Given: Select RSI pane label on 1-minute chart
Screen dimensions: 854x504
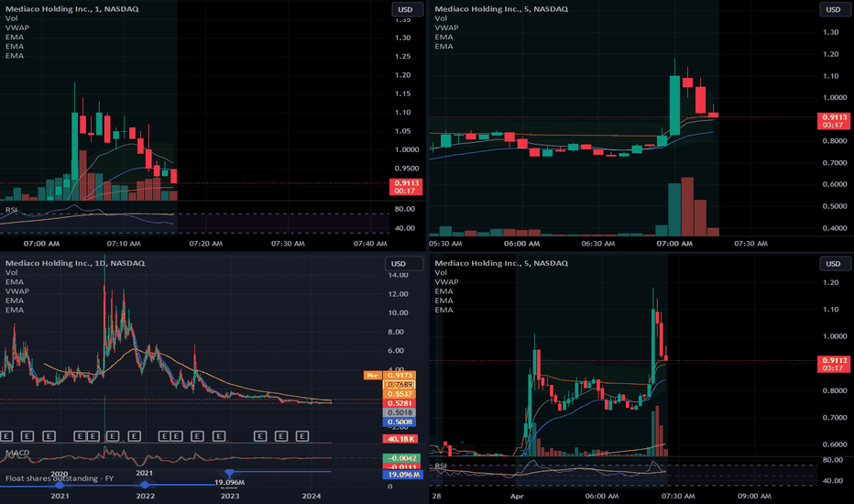Looking at the screenshot, I should point(11,210).
